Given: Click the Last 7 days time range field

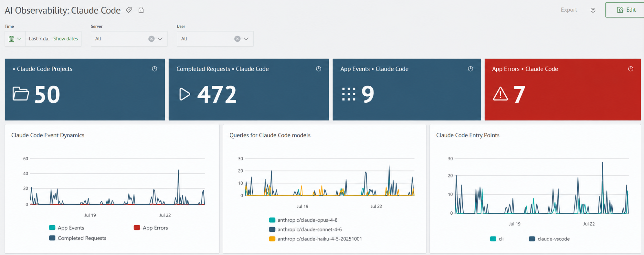Looking at the screenshot, I should click(x=53, y=39).
